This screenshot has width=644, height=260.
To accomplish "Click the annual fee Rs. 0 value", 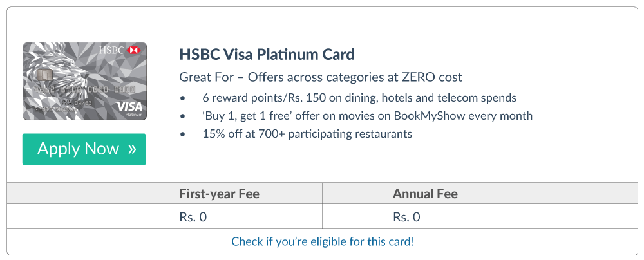I will (406, 217).
